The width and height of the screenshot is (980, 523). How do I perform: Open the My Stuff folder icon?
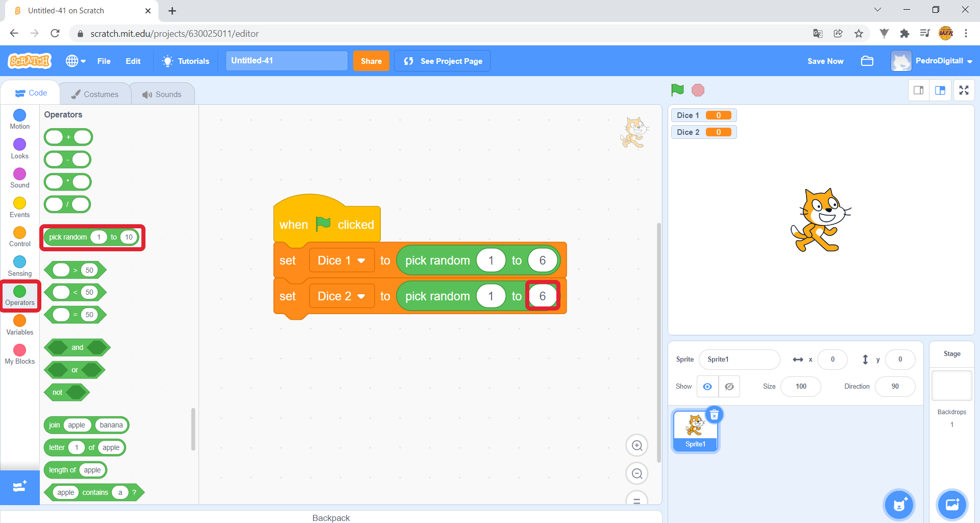[867, 61]
